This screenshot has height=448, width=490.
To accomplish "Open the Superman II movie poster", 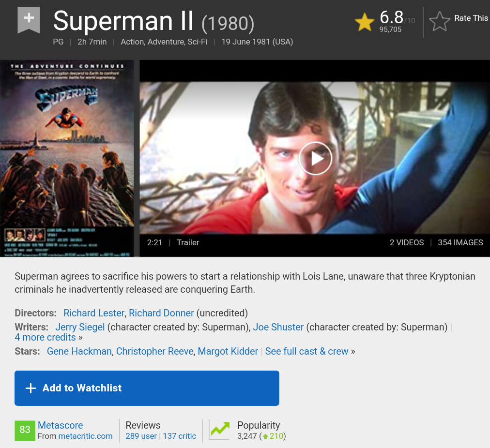I will [67, 158].
